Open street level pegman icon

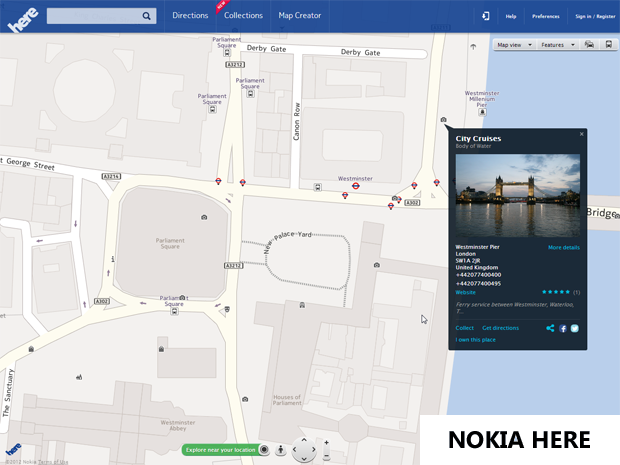click(281, 449)
